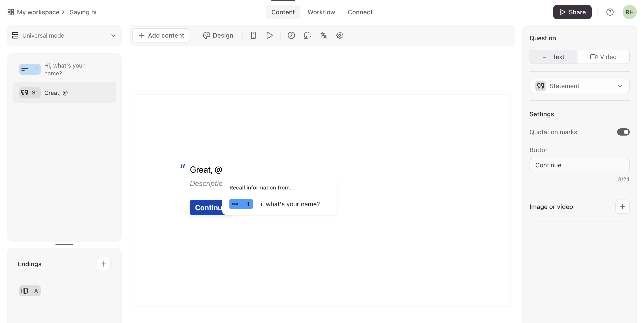Click the resize handle above Endings
Screen dimensions: 644x323
click(64, 244)
